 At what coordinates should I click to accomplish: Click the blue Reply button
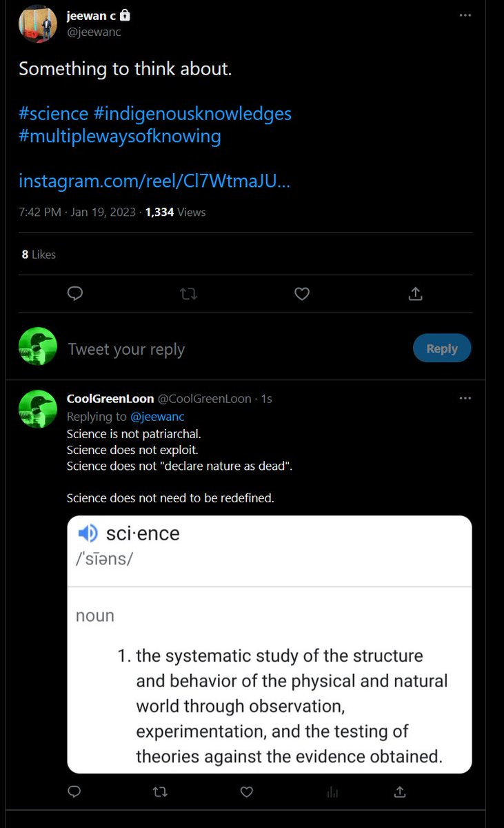click(x=442, y=348)
